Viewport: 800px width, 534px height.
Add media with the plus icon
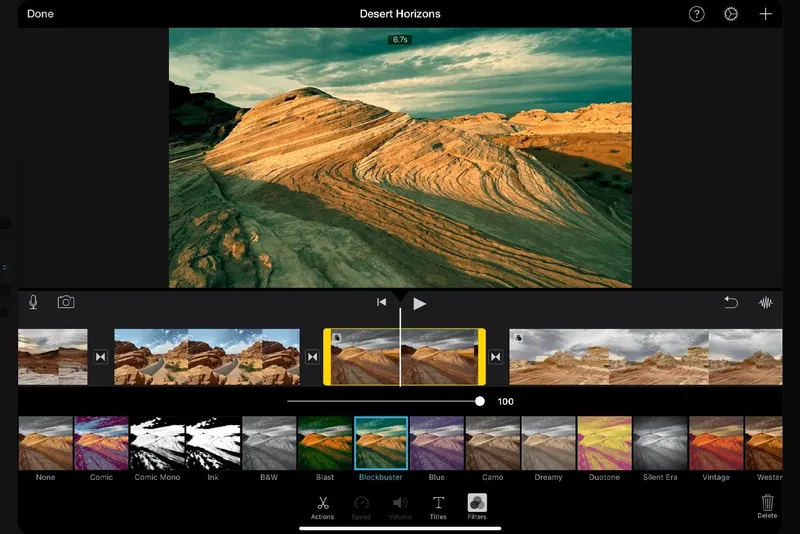pyautogui.click(x=765, y=14)
